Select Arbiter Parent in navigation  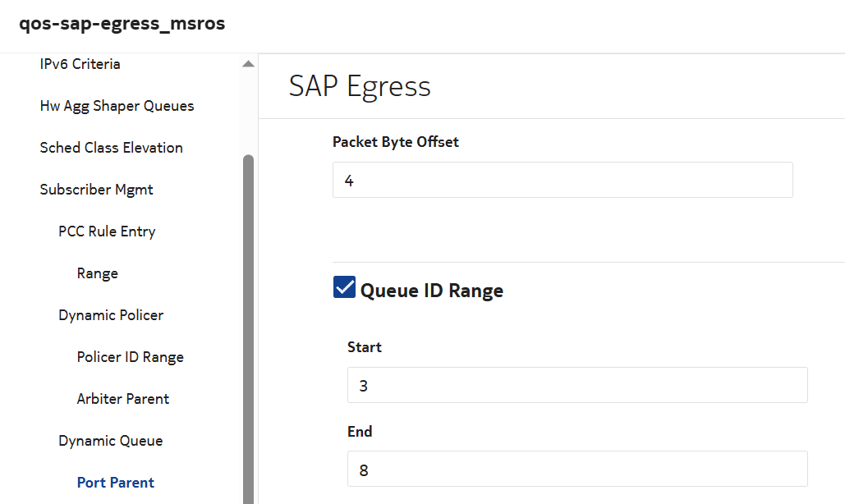pos(123,399)
